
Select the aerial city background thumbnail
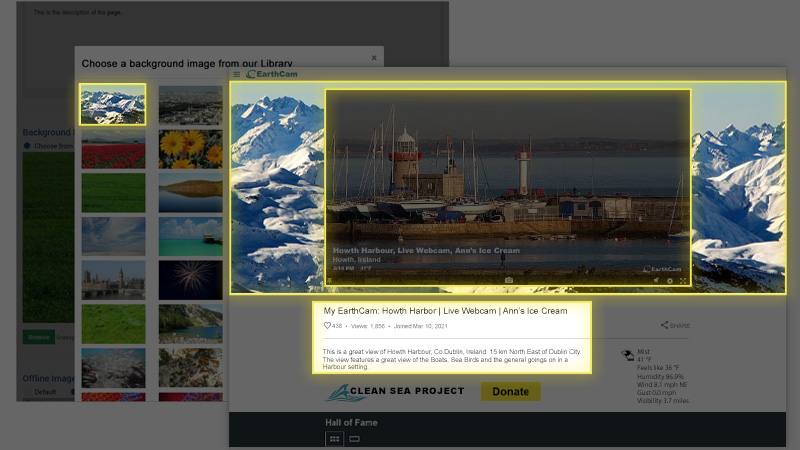click(190, 105)
